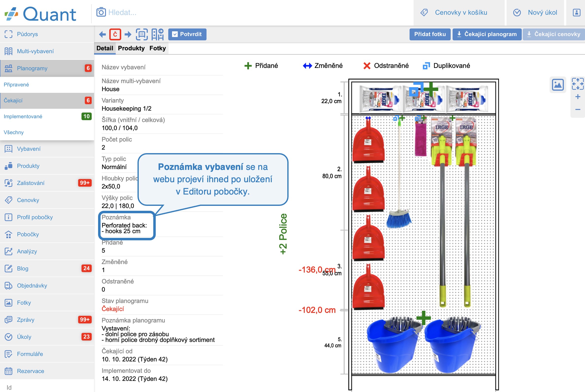Image resolution: width=585 pixels, height=392 pixels.
Task: Open the Vybavení sidebar section
Action: 29,149
